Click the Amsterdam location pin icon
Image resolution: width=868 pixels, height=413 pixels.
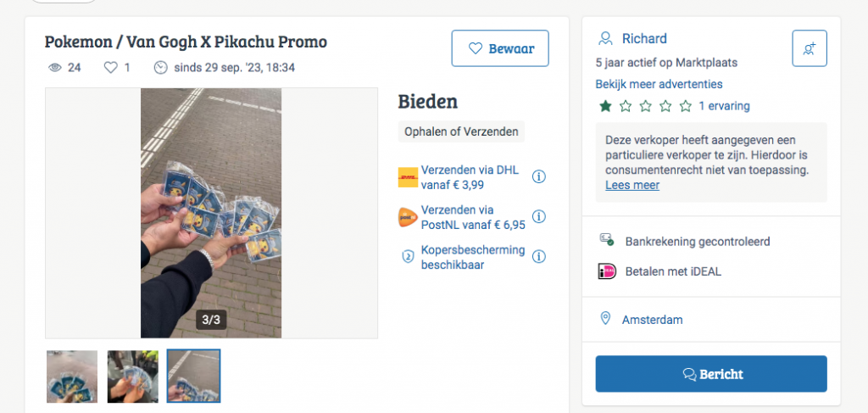click(605, 319)
